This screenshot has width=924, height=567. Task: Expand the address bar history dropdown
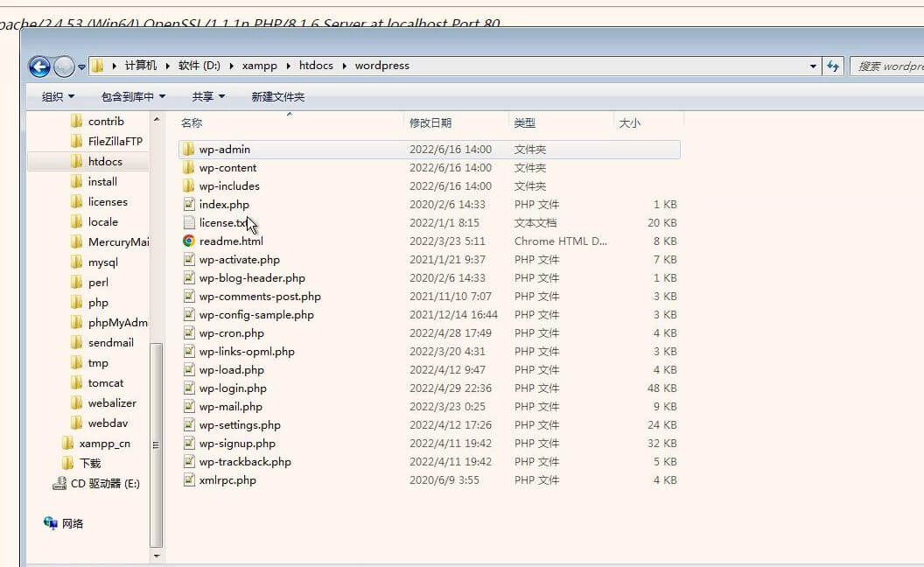[813, 66]
